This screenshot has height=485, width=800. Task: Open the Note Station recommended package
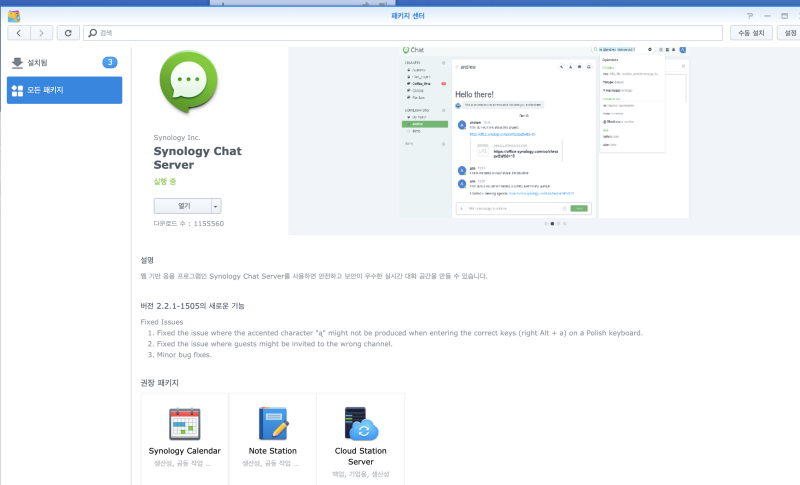[x=272, y=439]
